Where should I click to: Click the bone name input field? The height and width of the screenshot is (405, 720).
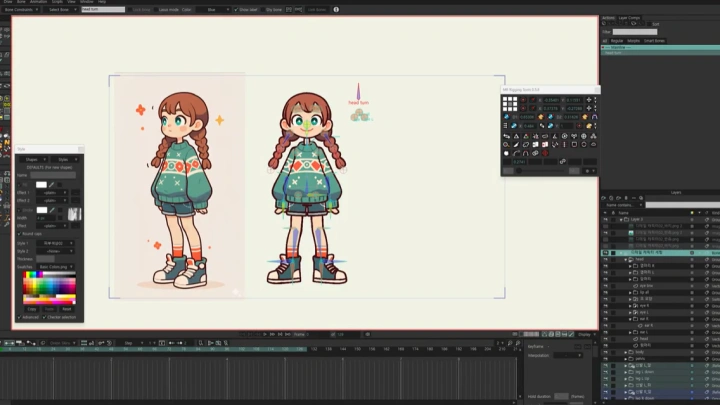pyautogui.click(x=102, y=9)
